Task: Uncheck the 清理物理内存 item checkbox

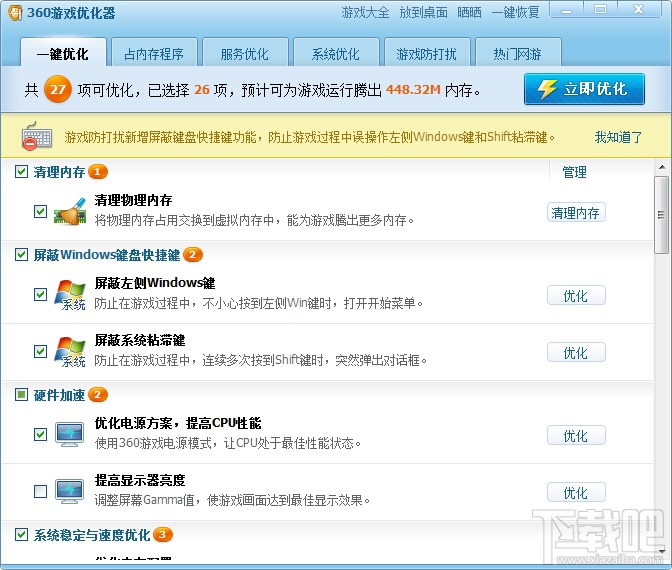Action: pyautogui.click(x=41, y=211)
